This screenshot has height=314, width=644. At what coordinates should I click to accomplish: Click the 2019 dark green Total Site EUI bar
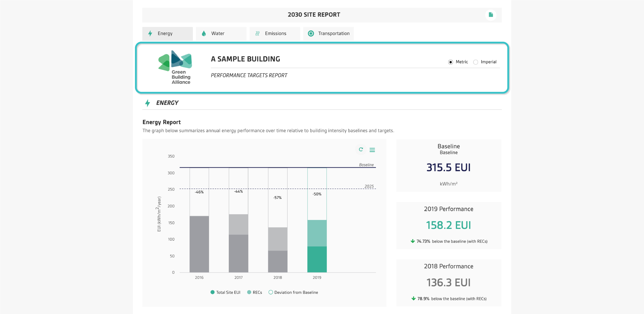pyautogui.click(x=317, y=259)
